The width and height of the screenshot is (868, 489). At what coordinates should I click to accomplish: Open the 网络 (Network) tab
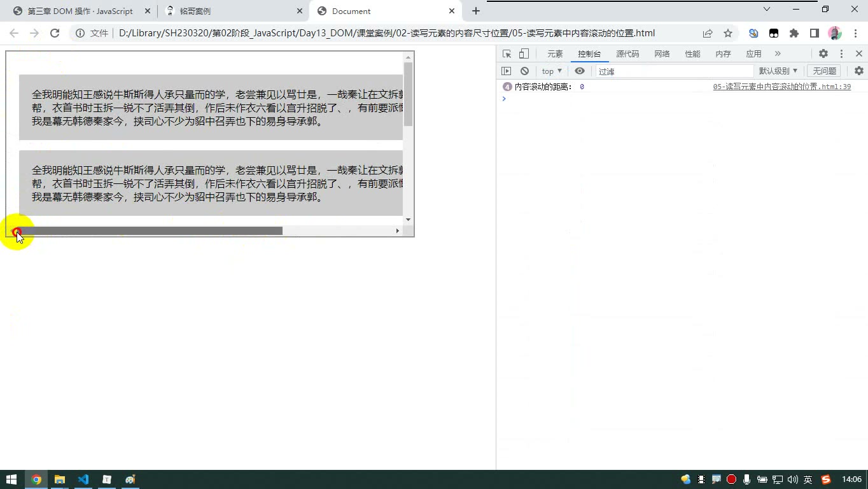click(662, 54)
